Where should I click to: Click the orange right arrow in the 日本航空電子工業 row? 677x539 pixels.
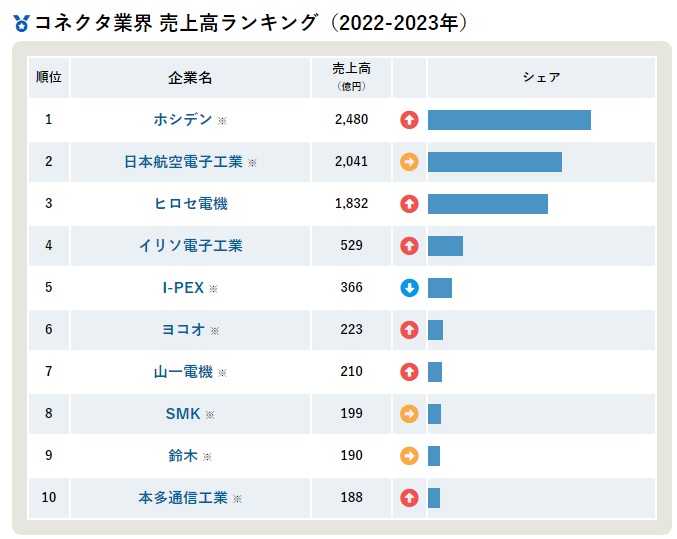click(x=409, y=162)
